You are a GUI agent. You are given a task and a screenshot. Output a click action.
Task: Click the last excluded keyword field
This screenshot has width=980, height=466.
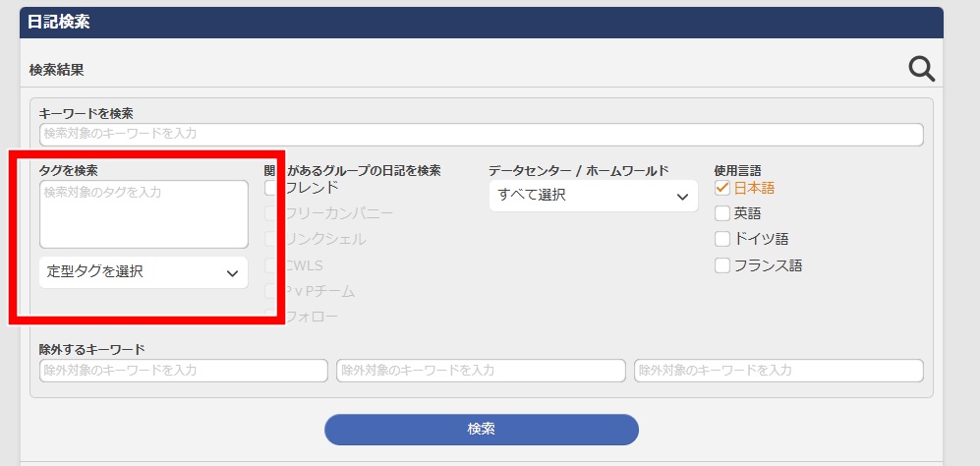(x=778, y=371)
